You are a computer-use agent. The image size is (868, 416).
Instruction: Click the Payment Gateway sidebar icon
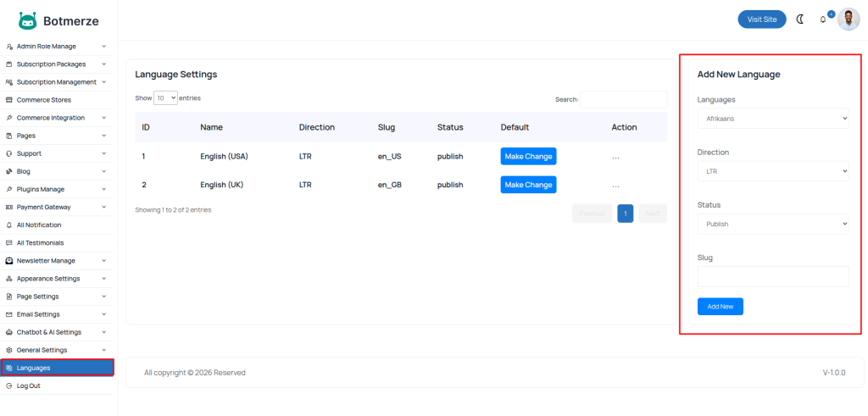9,207
